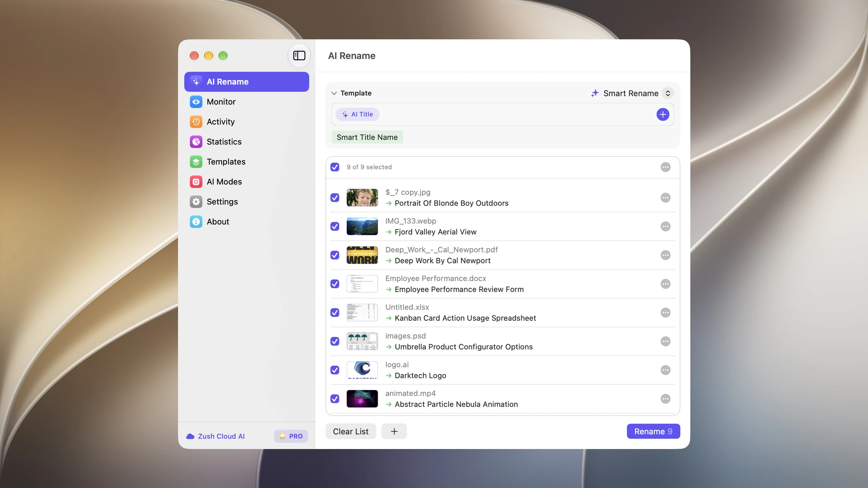Click the Rename 9 button

tap(653, 431)
